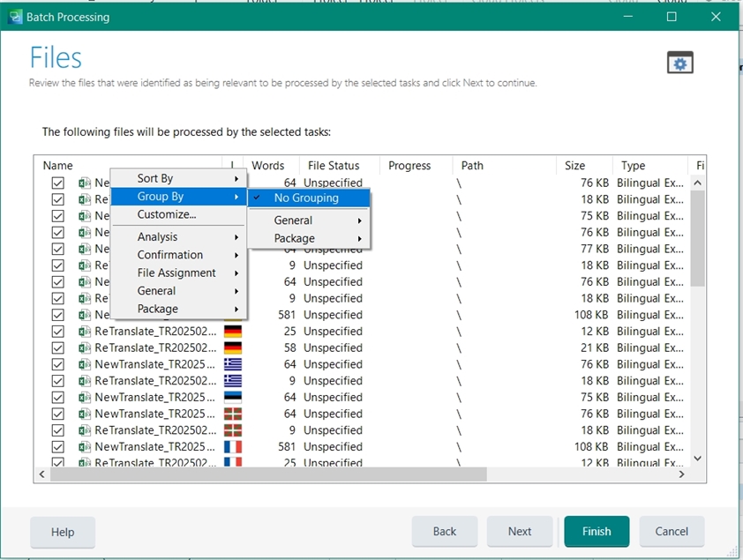
Task: Click the Progress column header
Action: tap(417, 166)
